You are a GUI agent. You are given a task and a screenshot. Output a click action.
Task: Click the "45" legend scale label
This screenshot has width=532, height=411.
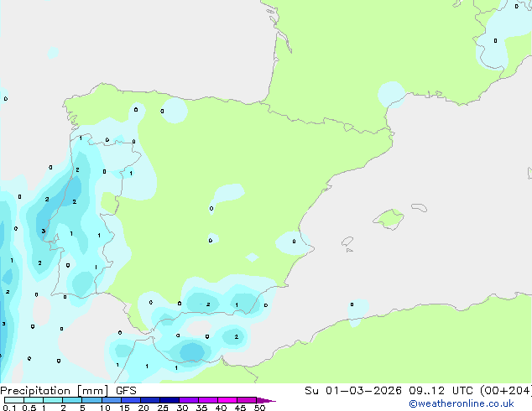tap(240, 408)
